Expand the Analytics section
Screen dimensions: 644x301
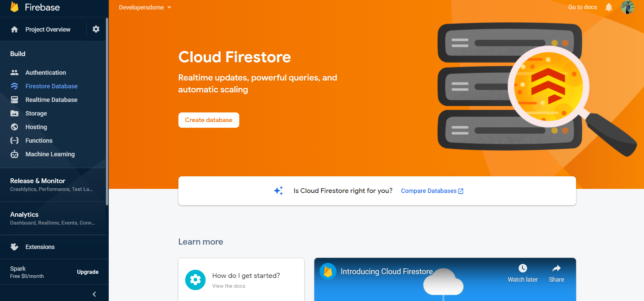pos(51,218)
